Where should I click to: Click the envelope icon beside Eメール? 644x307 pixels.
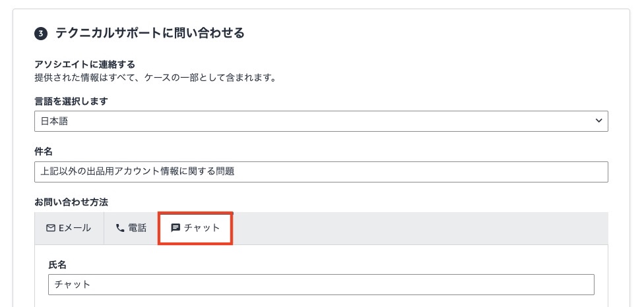tap(51, 228)
